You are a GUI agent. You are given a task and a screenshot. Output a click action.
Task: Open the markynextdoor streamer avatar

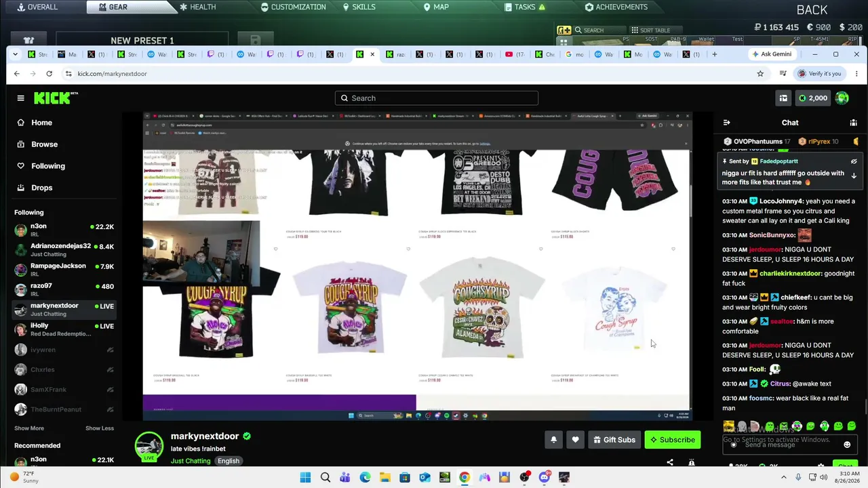tap(149, 447)
